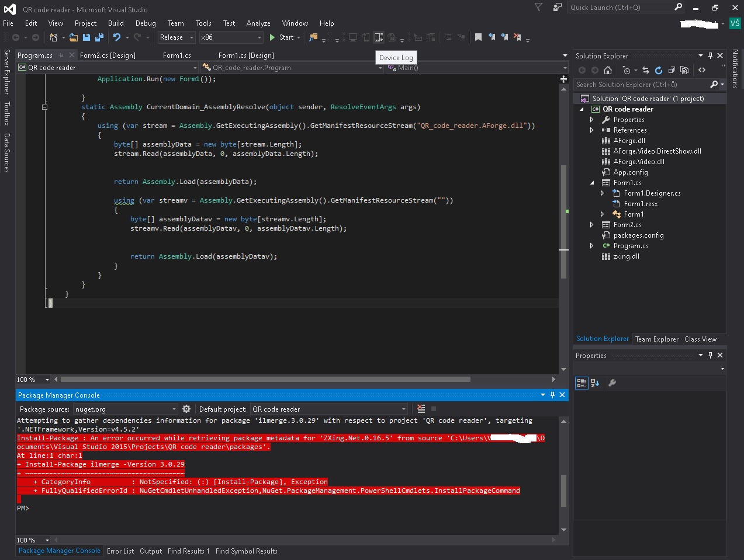
Task: Refresh the Solution Explorer view
Action: coord(659,70)
